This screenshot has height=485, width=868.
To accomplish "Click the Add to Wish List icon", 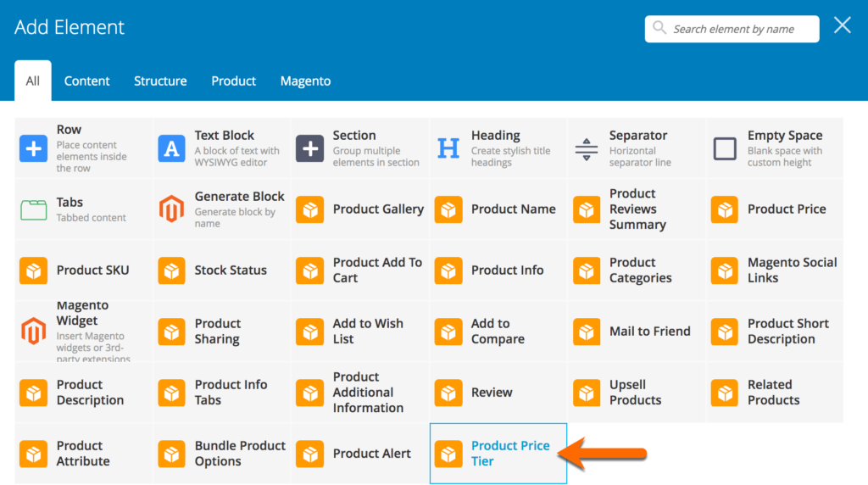I will [309, 331].
